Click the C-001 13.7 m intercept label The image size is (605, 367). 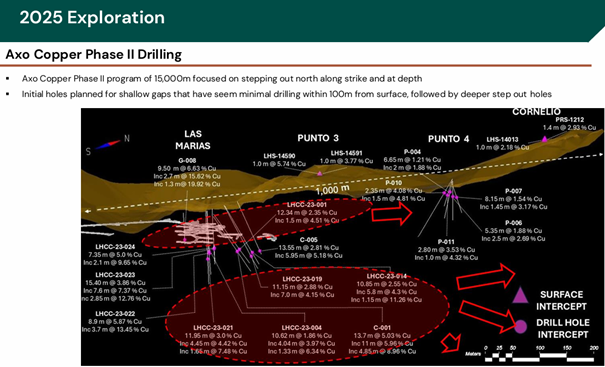(382, 340)
